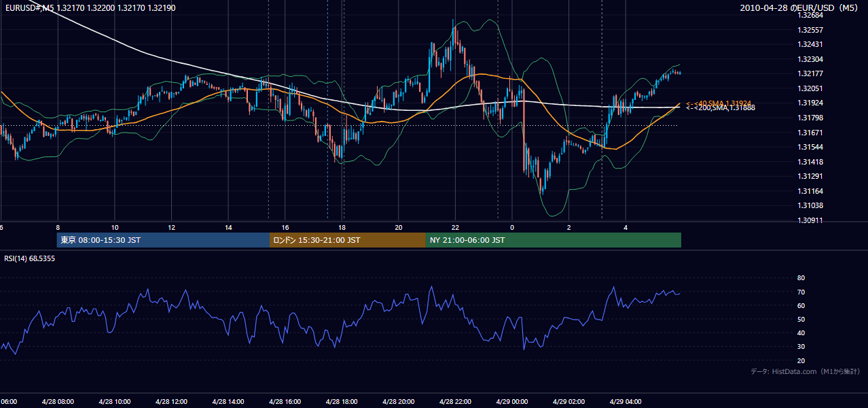Click the 4/28 10:00 time axis label
Screen dimensions: 868x408
[114, 401]
